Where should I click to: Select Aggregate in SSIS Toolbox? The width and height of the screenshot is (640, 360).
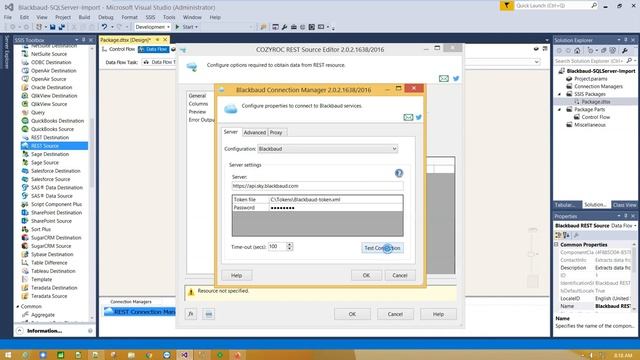42,315
